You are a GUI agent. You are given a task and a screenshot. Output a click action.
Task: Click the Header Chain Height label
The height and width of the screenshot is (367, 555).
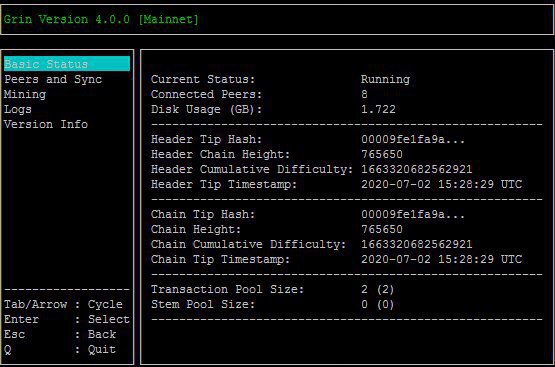(x=221, y=154)
